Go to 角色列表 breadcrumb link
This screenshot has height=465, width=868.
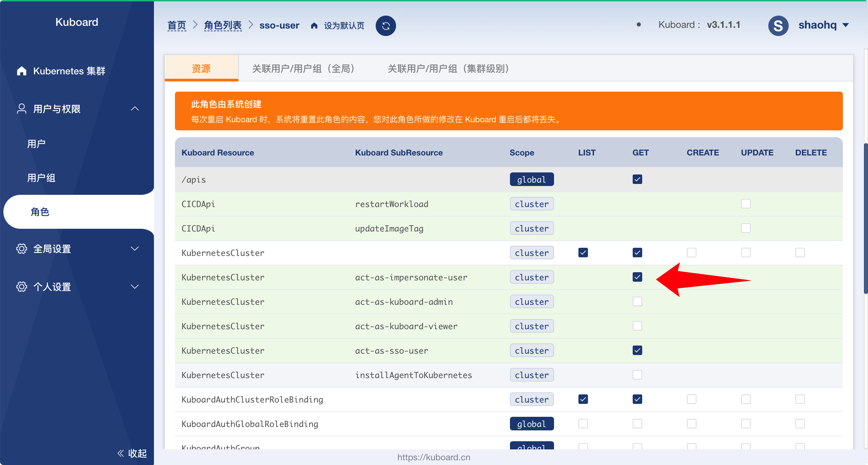click(223, 25)
